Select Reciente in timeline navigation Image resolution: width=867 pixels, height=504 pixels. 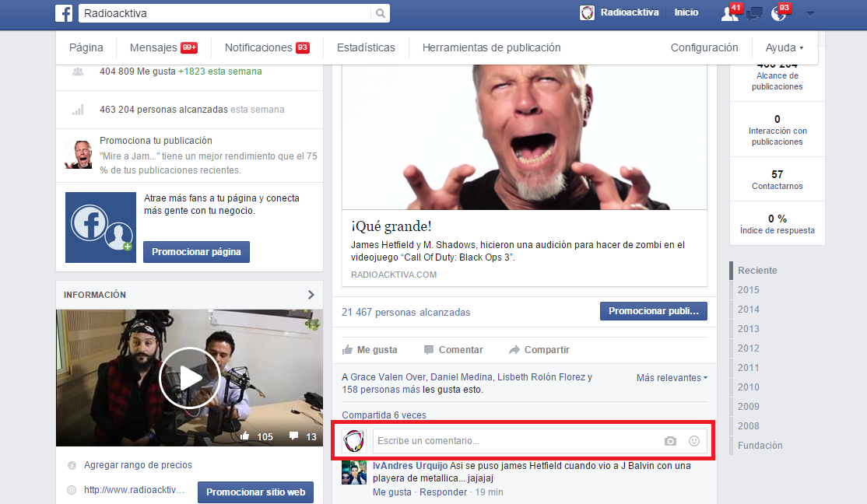pos(757,271)
